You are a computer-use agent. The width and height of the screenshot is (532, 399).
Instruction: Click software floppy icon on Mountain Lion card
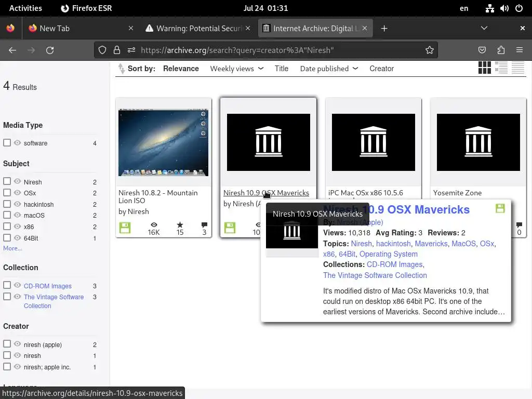tap(125, 228)
